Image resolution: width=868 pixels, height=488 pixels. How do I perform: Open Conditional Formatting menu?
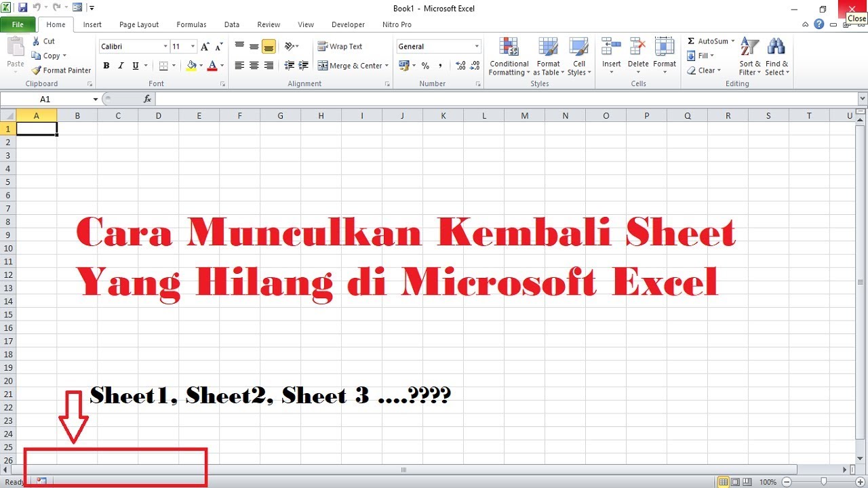(x=509, y=56)
